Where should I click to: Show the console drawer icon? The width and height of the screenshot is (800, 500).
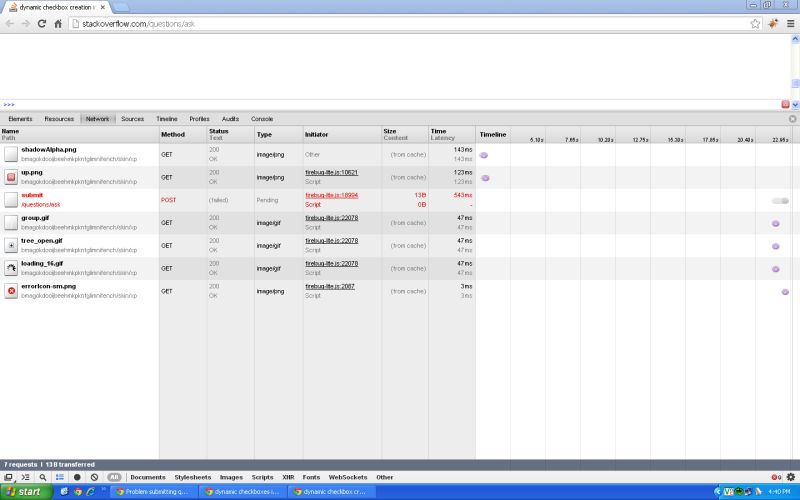click(25, 477)
